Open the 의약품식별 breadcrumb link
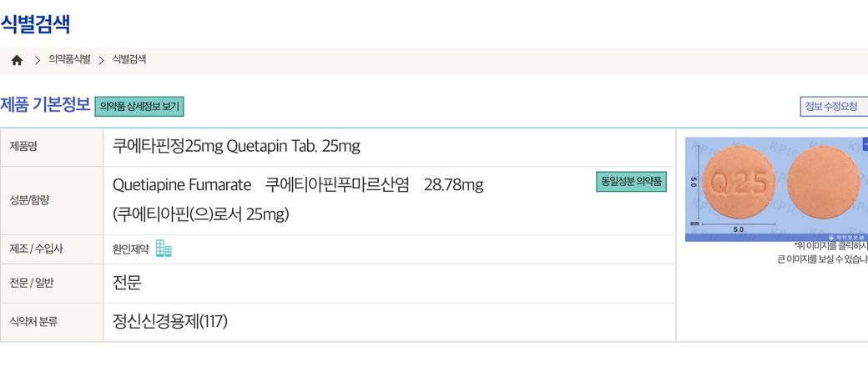The height and width of the screenshot is (367, 868). click(69, 60)
